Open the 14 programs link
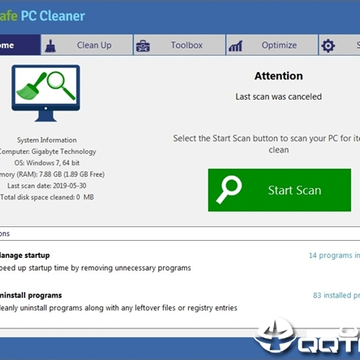 (334, 255)
